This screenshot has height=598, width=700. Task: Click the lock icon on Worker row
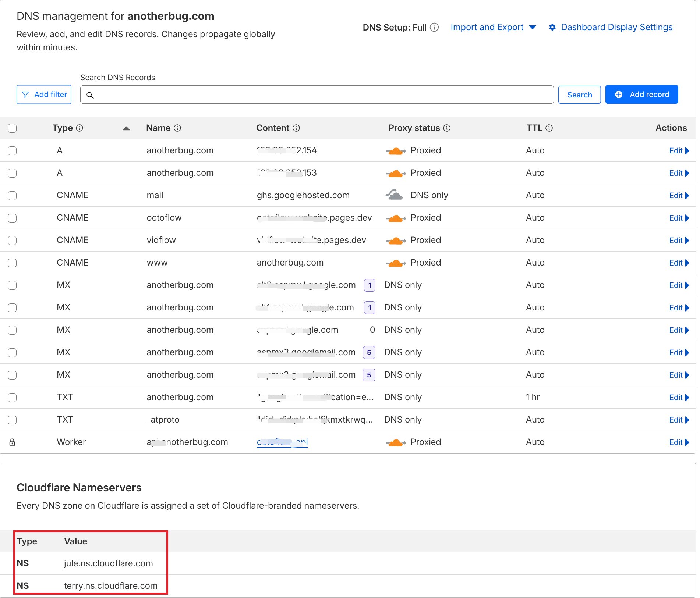pos(12,442)
